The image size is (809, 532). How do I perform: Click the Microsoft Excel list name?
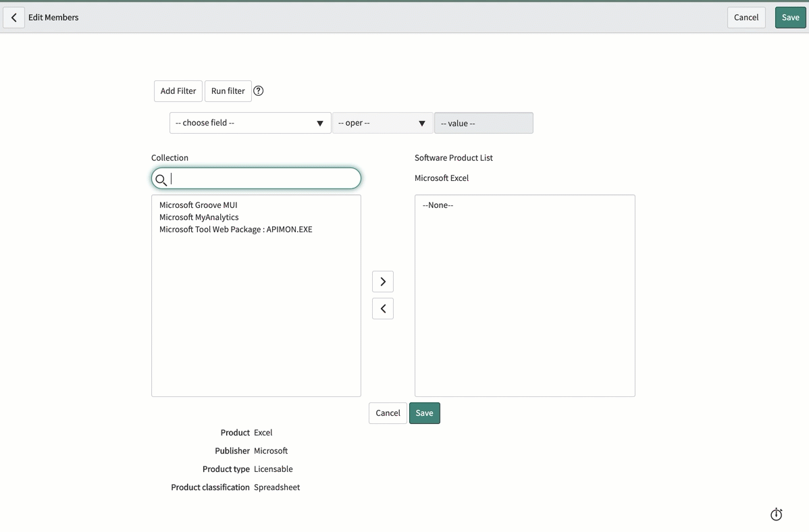pos(442,178)
